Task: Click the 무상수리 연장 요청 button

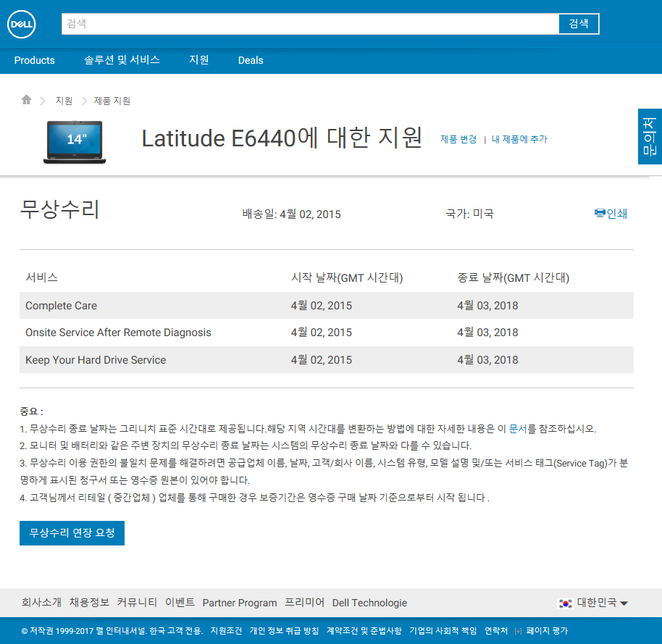Action: pyautogui.click(x=72, y=533)
